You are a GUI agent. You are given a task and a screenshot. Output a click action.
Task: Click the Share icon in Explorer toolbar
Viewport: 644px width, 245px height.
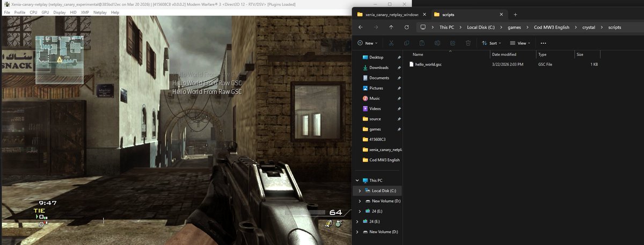[x=453, y=43]
